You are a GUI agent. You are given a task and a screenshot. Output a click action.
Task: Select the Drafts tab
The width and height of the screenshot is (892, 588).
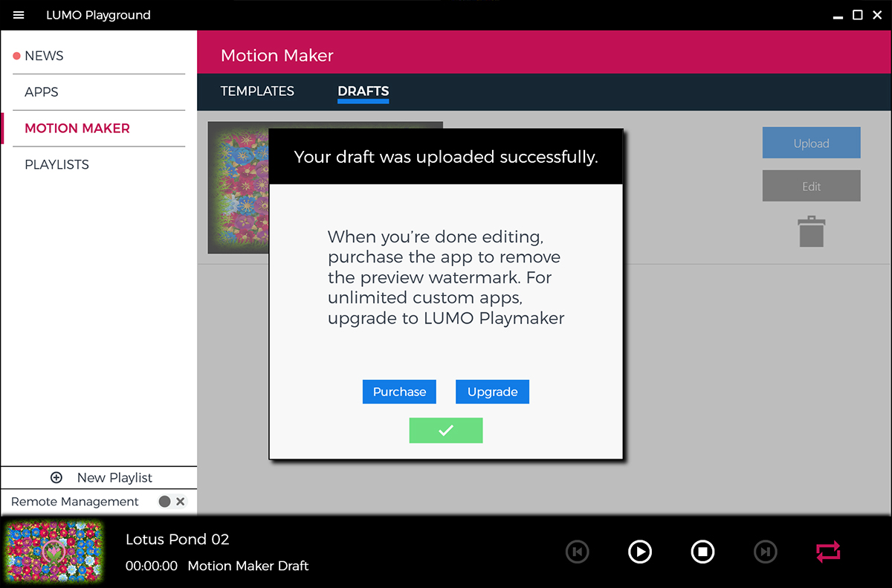tap(363, 91)
